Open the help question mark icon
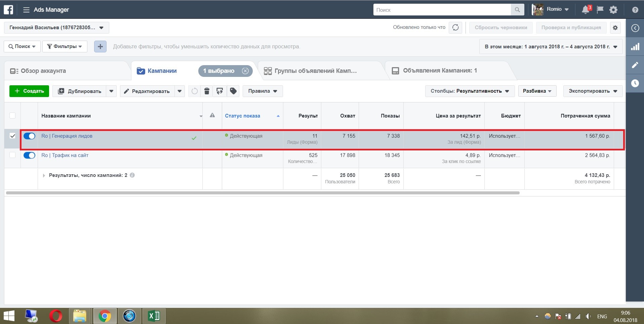The image size is (644, 324). coord(635,10)
